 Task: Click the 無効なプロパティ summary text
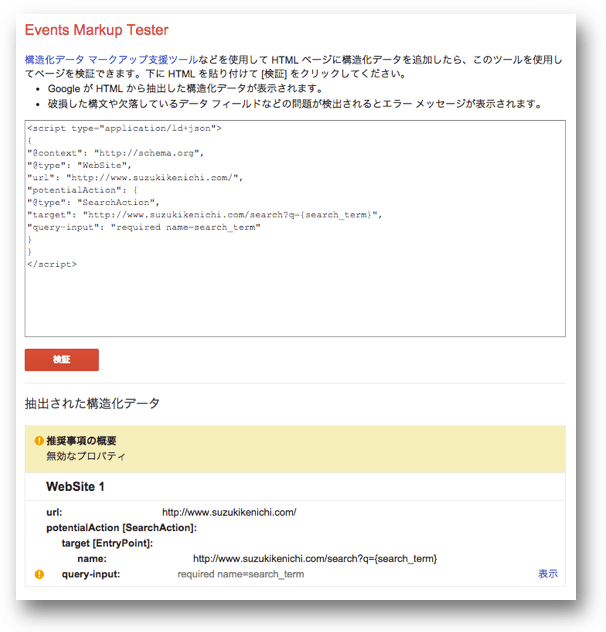pos(86,456)
